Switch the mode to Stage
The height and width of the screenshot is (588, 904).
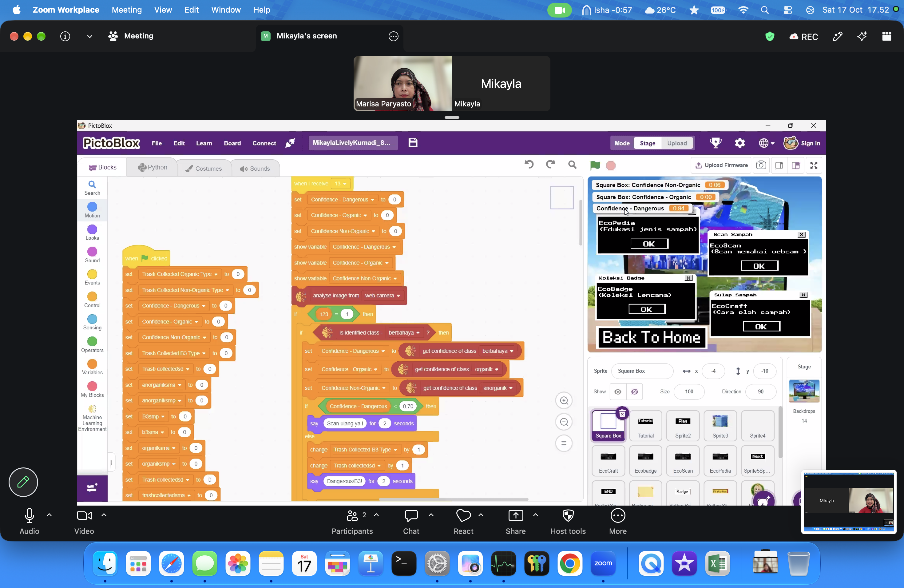tap(648, 143)
